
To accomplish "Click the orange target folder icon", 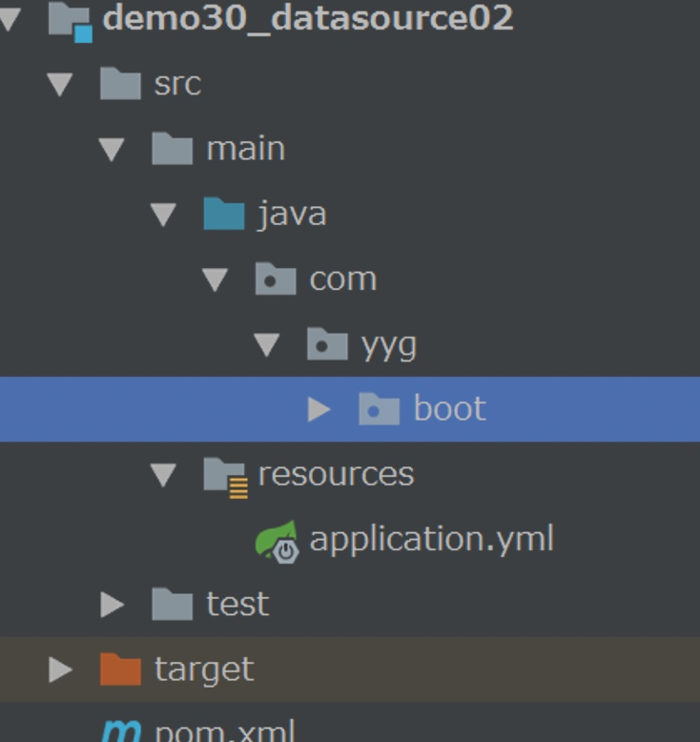I will (120, 670).
